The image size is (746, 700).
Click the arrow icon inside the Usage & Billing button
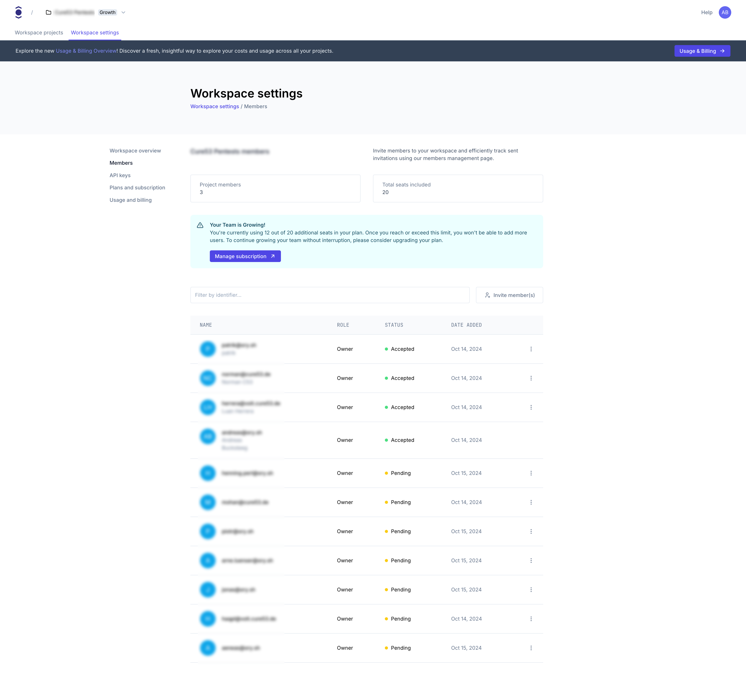[722, 51]
